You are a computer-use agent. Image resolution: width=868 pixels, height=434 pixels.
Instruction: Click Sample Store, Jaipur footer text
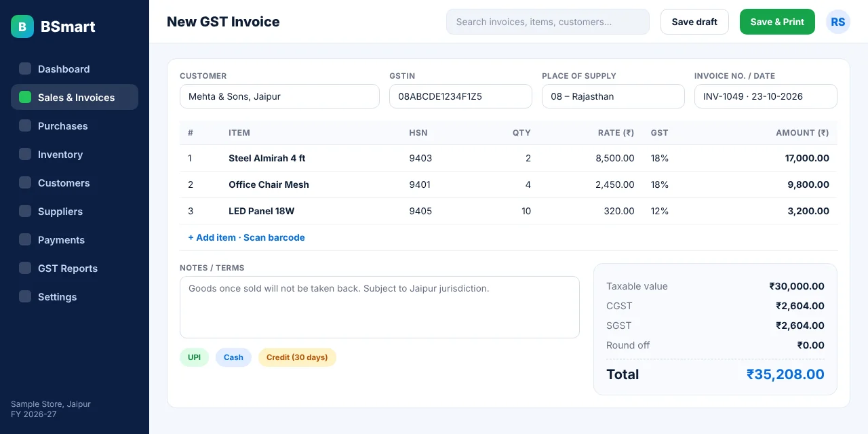pos(51,404)
